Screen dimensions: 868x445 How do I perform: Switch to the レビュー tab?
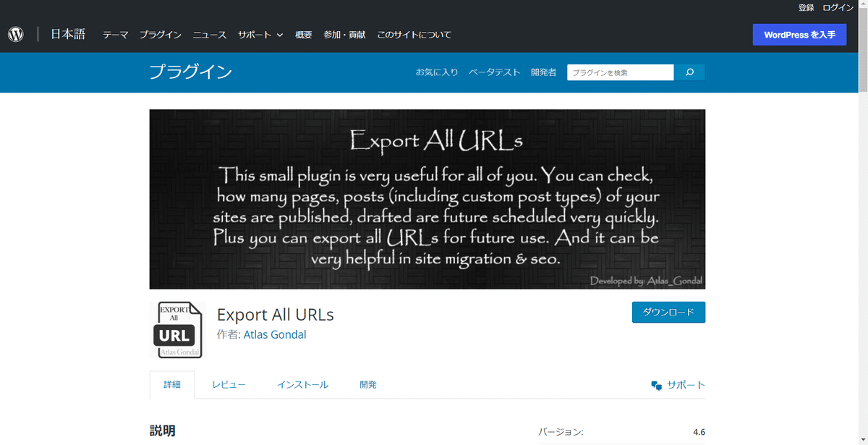(229, 384)
